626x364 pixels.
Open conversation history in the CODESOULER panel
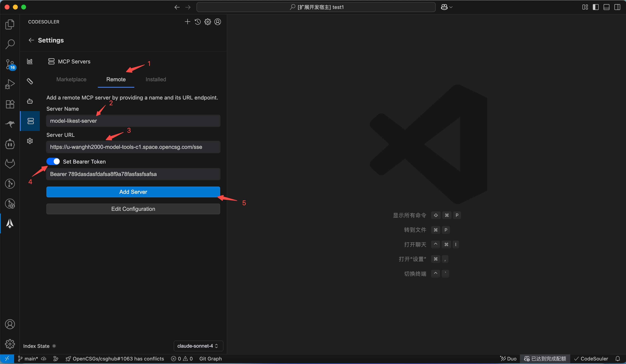(x=197, y=22)
